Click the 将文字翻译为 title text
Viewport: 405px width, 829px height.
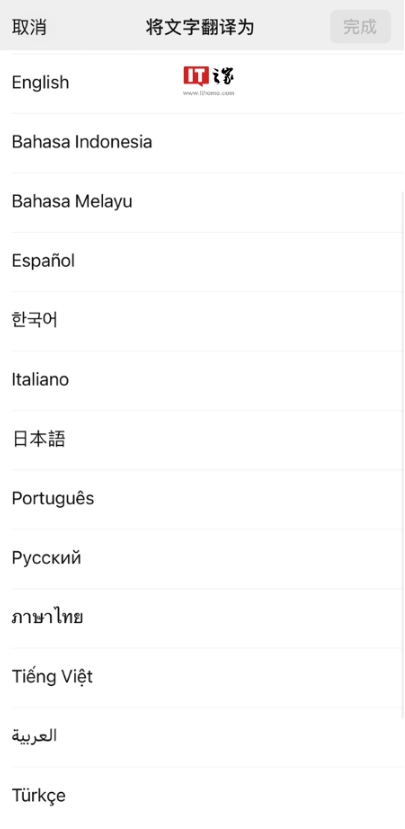(200, 27)
